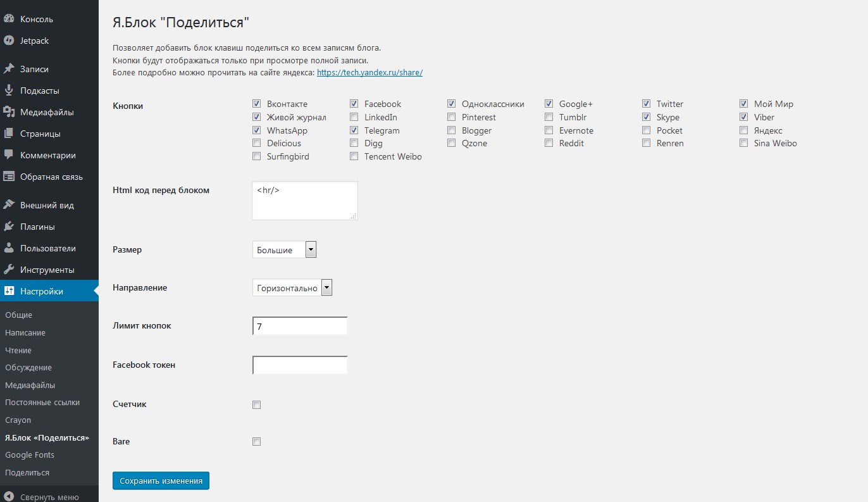Viewport: 868px width, 502px height.
Task: Click the Внешний вид brush icon
Action: (9, 205)
